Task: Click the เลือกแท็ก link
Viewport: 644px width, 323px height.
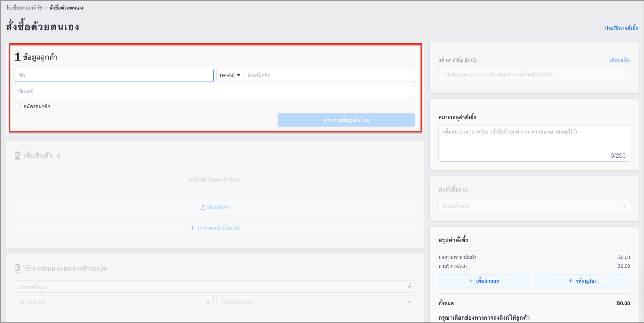Action: pos(620,60)
